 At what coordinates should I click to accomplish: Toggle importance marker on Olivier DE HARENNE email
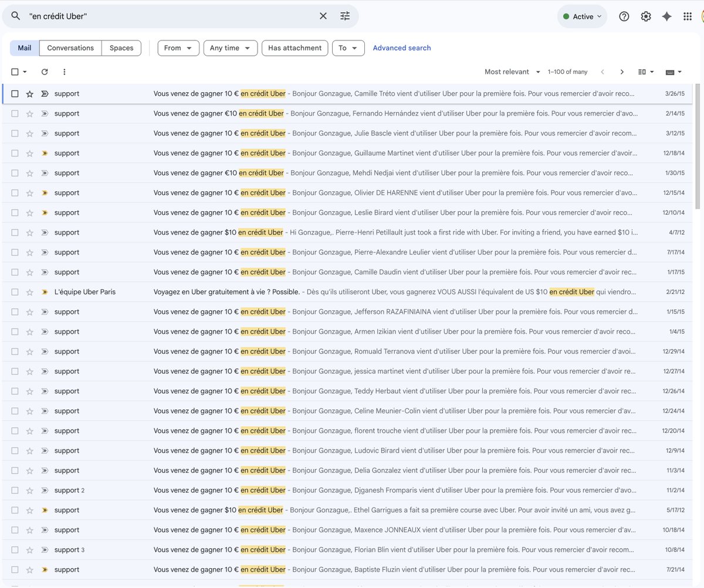pos(45,193)
